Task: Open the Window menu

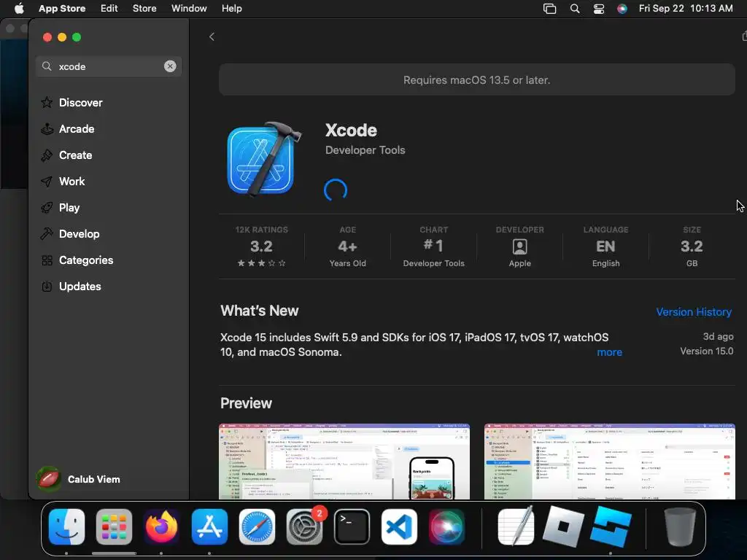Action: (189, 8)
